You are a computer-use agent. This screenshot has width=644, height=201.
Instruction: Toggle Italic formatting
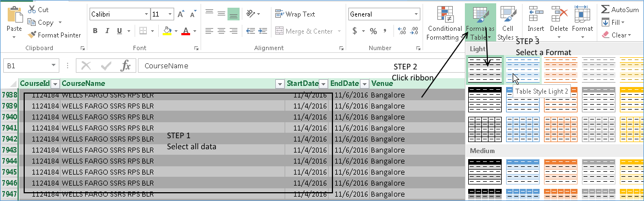(x=107, y=31)
